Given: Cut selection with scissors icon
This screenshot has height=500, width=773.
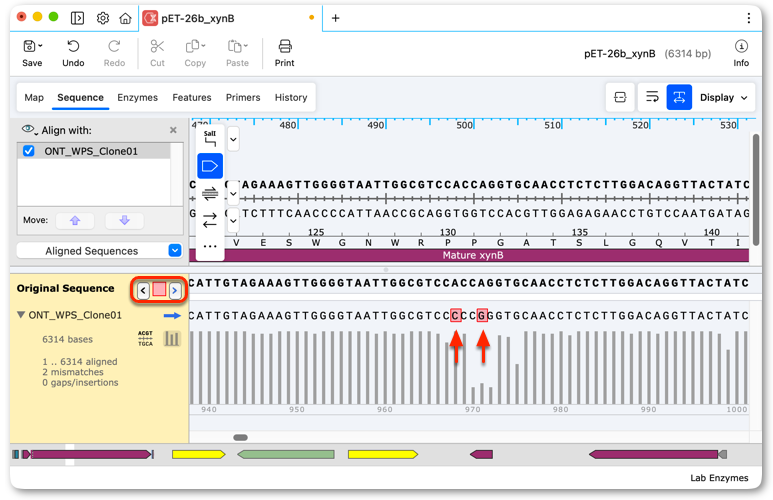Looking at the screenshot, I should point(157,46).
